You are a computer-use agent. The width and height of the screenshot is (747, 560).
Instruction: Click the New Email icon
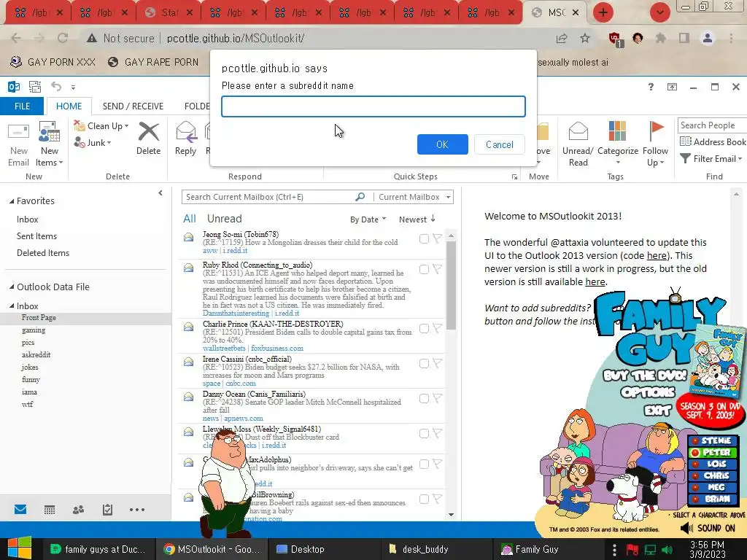click(x=18, y=131)
